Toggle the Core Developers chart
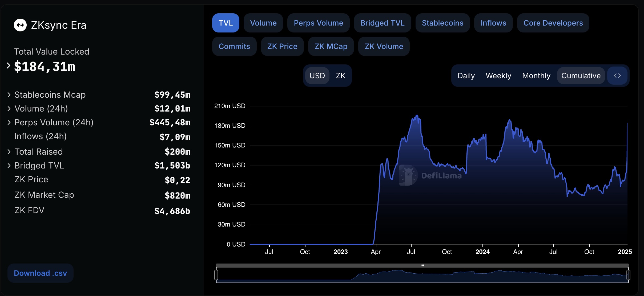The width and height of the screenshot is (644, 296). (x=553, y=23)
